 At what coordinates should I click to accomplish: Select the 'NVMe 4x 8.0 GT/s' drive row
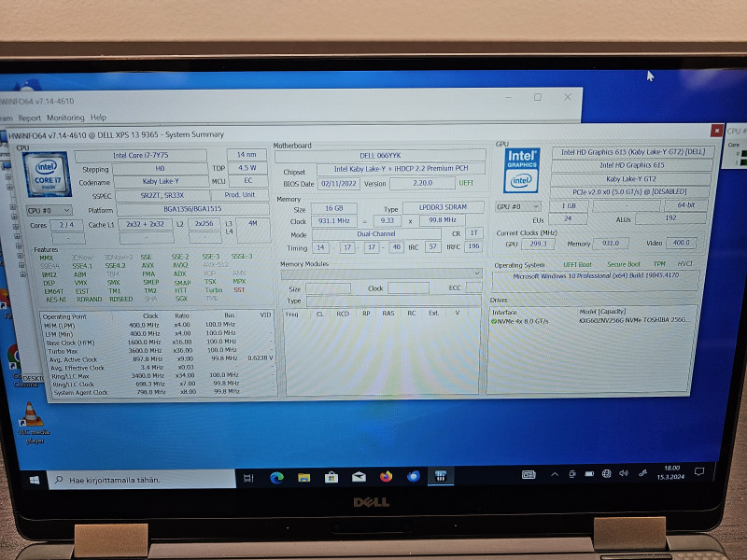click(x=593, y=321)
